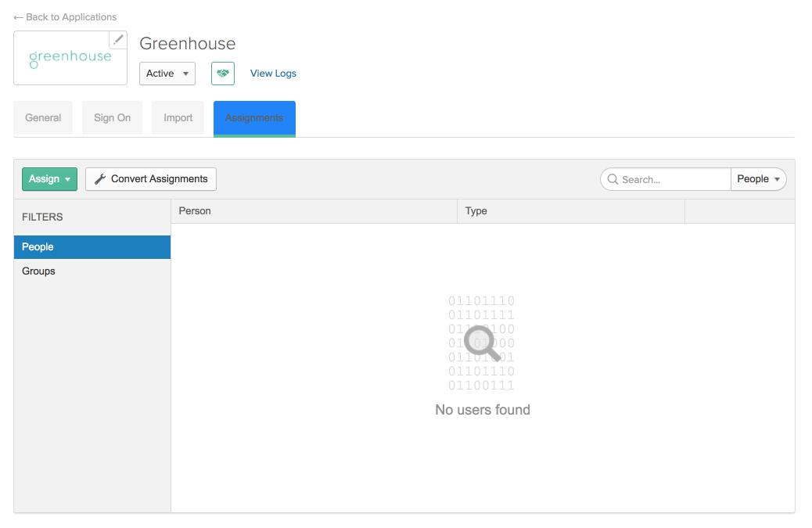This screenshot has height=528, width=812.
Task: Click the Greenhouse application title
Action: pyautogui.click(x=188, y=44)
